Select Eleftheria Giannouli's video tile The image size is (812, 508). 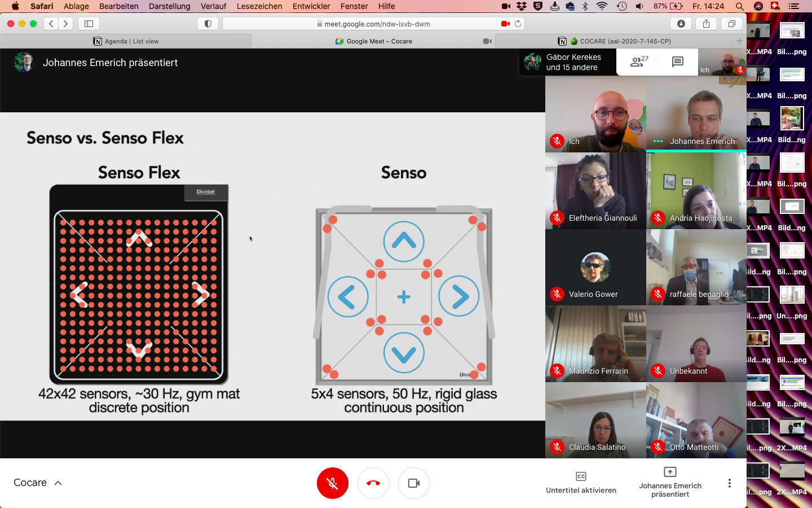pyautogui.click(x=595, y=191)
